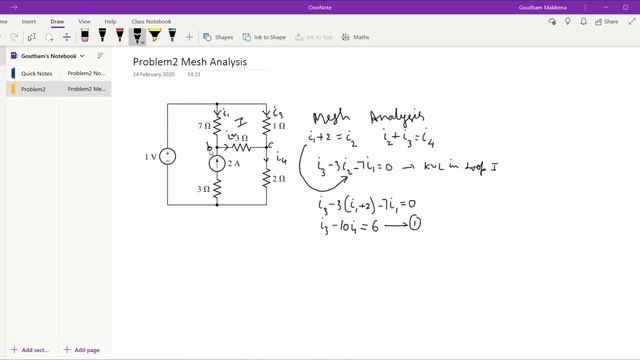Open the Shapes gallery
Viewport: 640px width, 360px height.
pyautogui.click(x=218, y=37)
